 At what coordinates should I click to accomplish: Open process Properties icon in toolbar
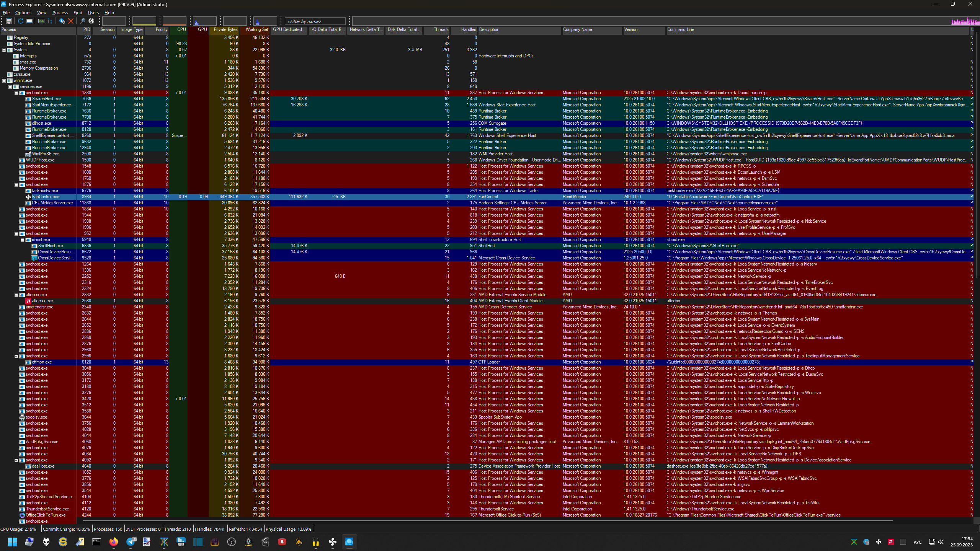[62, 21]
